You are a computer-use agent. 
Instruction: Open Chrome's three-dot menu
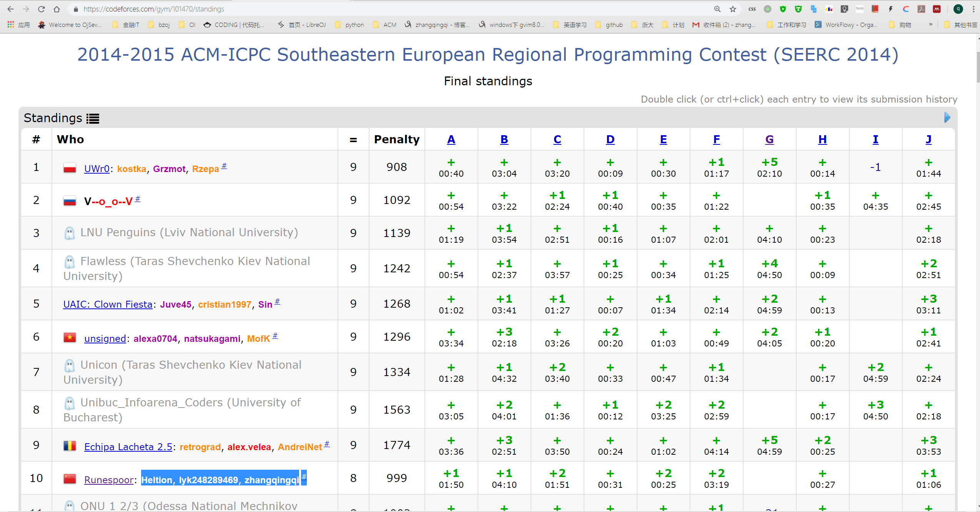point(973,9)
